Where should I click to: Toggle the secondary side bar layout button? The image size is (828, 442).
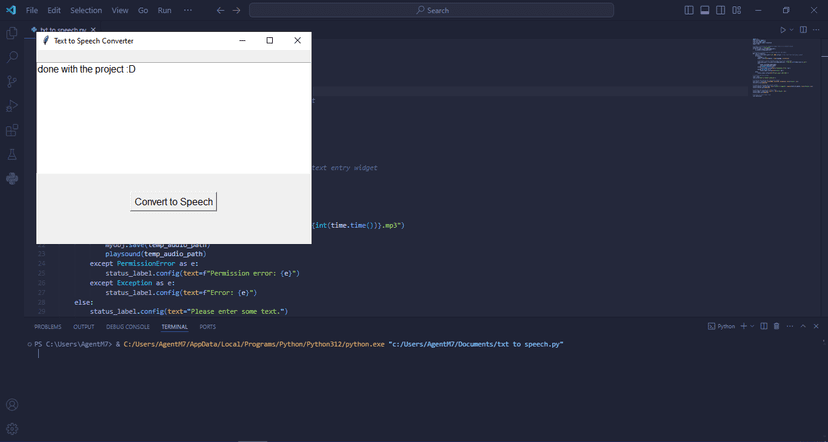(x=720, y=10)
